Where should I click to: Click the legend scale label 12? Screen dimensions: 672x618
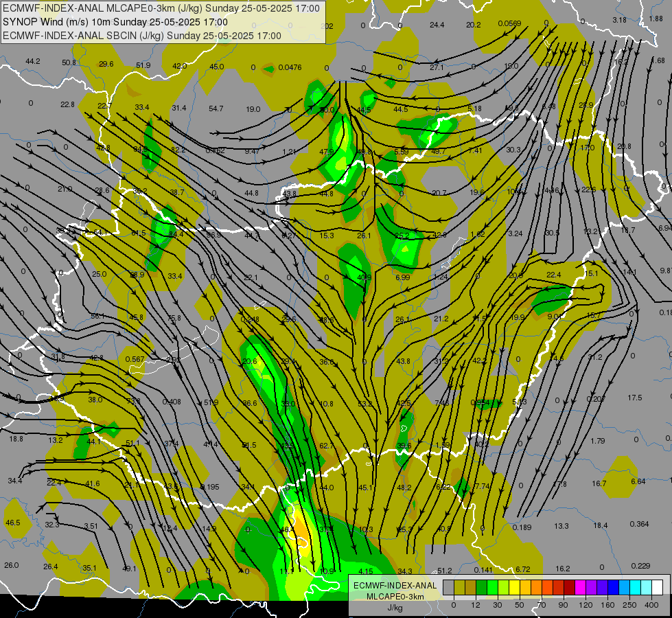point(475,605)
